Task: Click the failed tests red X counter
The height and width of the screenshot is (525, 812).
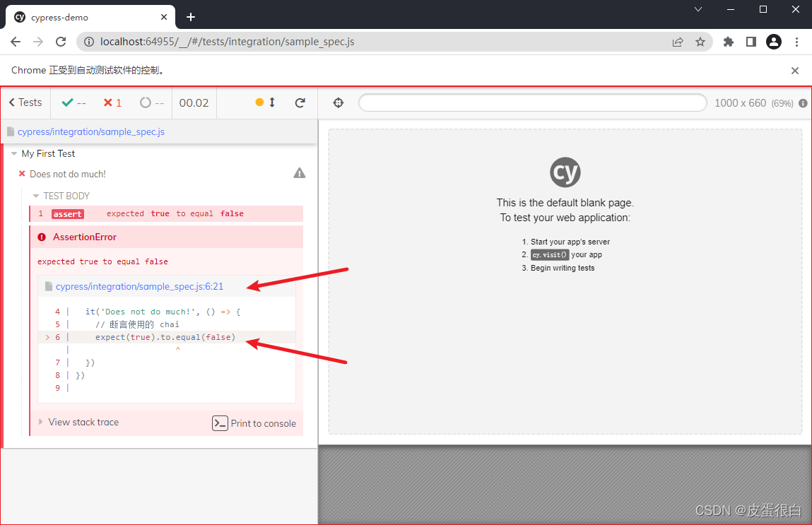Action: tap(112, 102)
